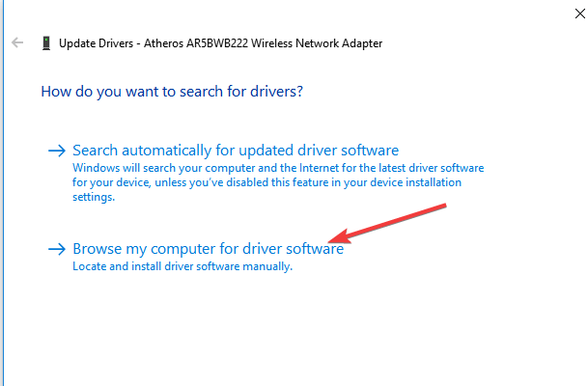The image size is (588, 386).
Task: Choose Search automatically for updated driver software
Action: 236,151
